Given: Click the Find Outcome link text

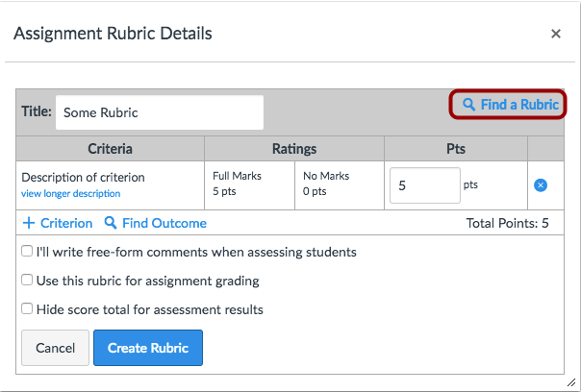Looking at the screenshot, I should point(164,223).
